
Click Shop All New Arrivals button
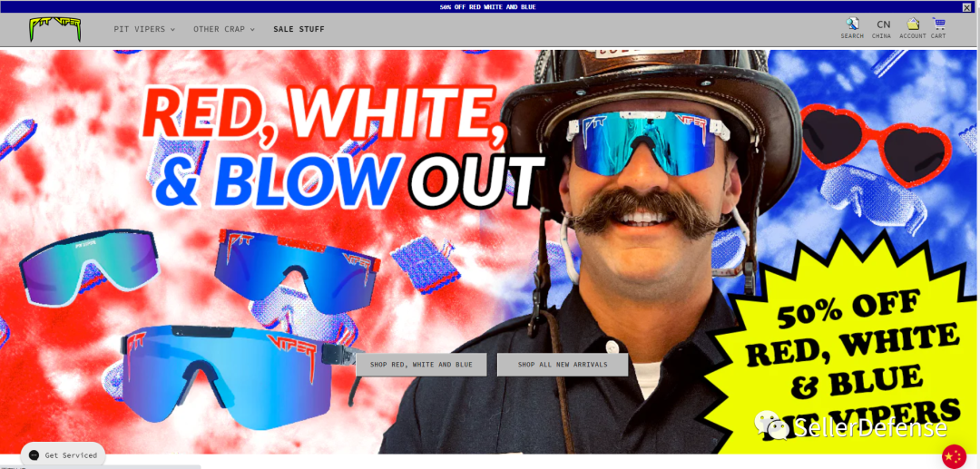(563, 365)
